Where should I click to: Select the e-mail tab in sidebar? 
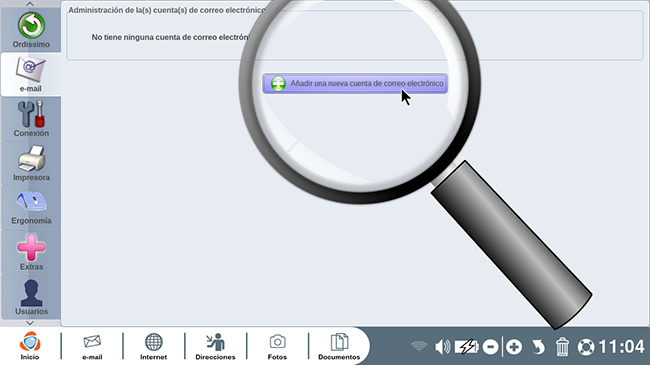pyautogui.click(x=31, y=74)
